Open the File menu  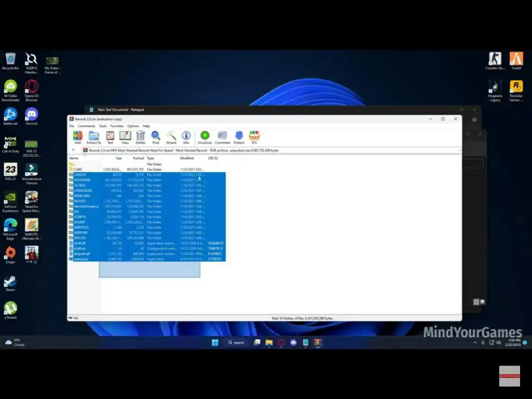point(72,126)
